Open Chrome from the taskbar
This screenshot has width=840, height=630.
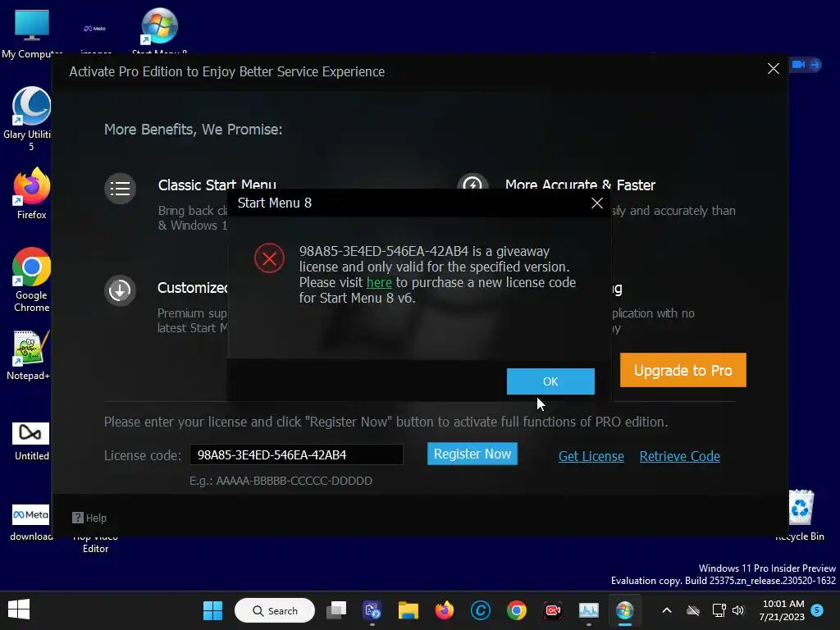point(517,610)
